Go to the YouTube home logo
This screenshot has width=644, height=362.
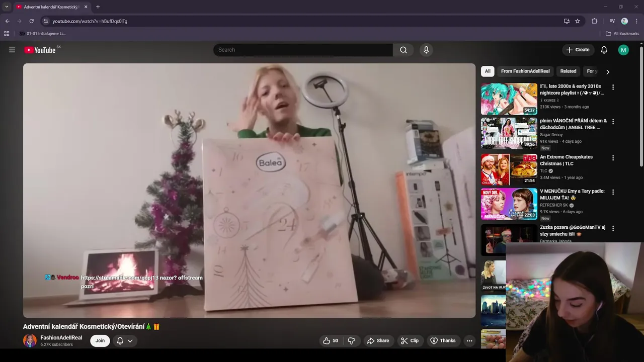pyautogui.click(x=40, y=50)
